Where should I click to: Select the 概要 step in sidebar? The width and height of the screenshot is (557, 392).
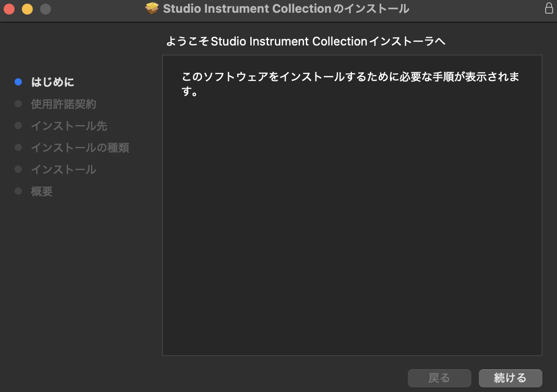click(41, 191)
